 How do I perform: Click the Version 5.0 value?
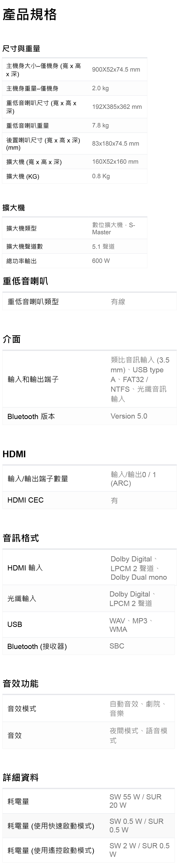click(x=129, y=416)
